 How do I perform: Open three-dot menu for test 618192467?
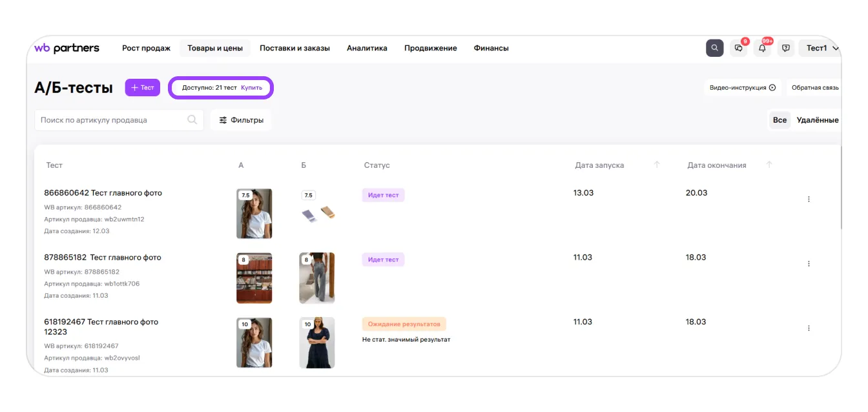809,329
